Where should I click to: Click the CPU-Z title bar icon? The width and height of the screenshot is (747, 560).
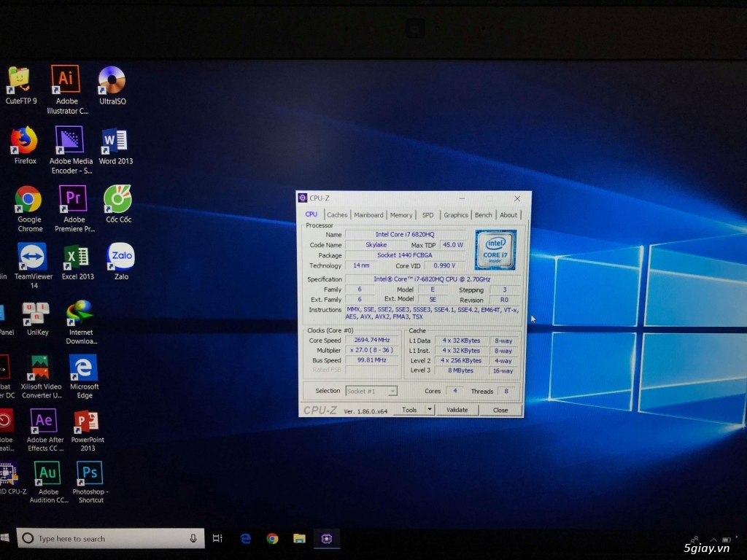(303, 198)
